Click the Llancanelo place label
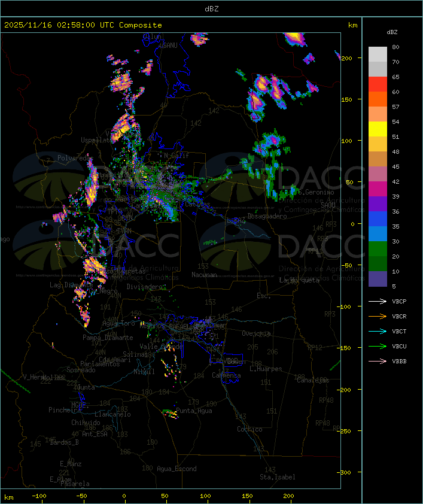The image size is (423, 504). pyautogui.click(x=112, y=414)
